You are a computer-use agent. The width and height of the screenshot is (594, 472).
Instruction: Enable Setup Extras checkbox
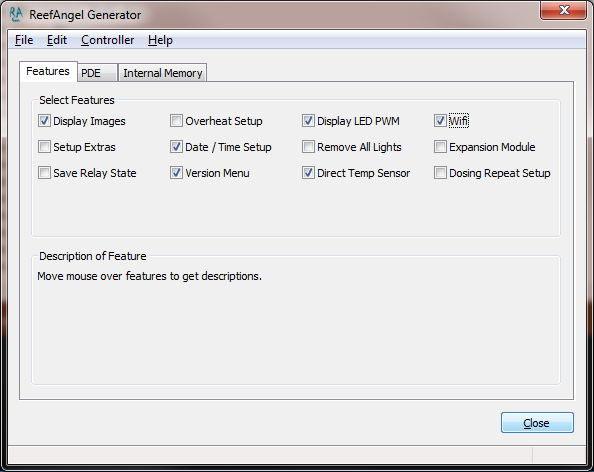(44, 147)
